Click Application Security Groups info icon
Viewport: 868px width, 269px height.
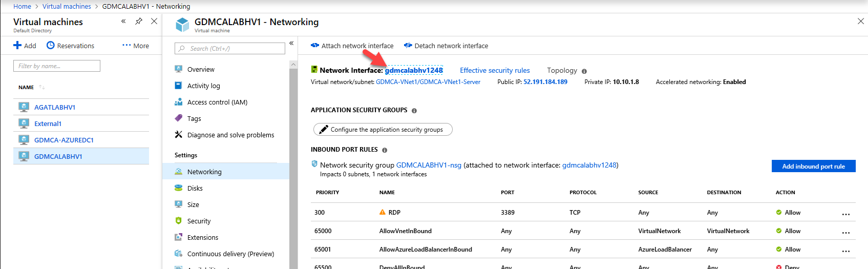point(414,111)
